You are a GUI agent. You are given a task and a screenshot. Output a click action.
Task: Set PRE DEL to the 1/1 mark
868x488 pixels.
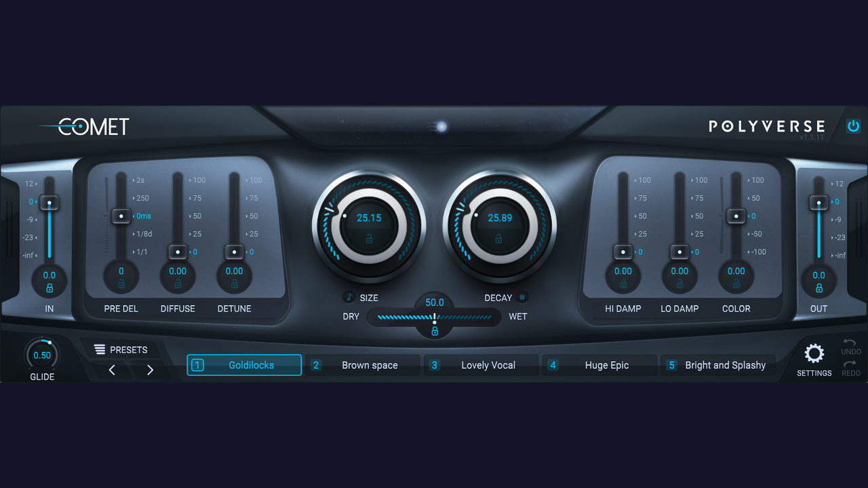pyautogui.click(x=141, y=252)
